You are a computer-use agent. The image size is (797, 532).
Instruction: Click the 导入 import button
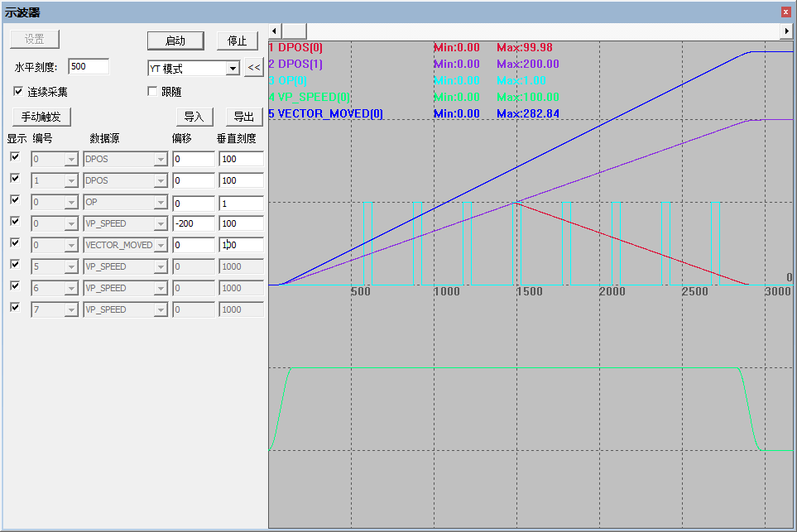194,117
